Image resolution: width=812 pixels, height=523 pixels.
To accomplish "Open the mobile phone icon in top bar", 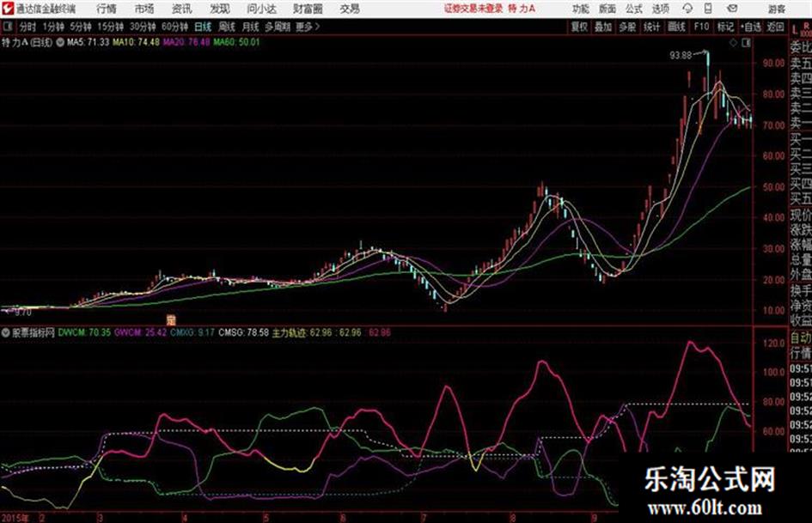I will pos(708,9).
